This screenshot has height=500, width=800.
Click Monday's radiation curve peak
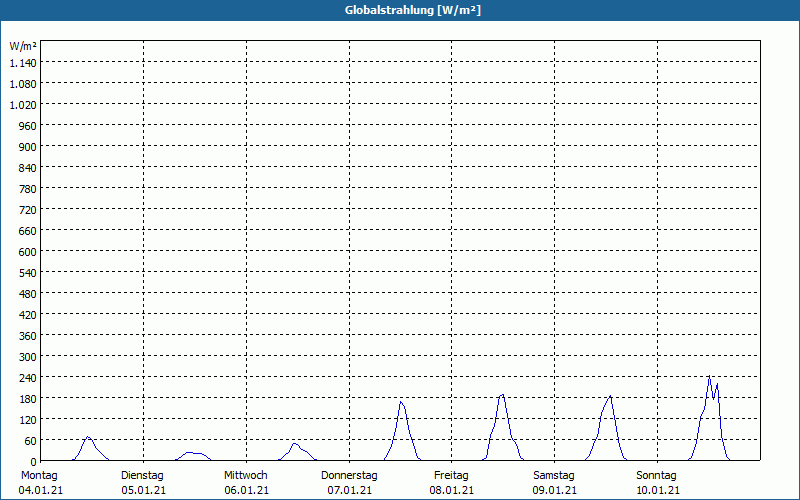pos(88,437)
